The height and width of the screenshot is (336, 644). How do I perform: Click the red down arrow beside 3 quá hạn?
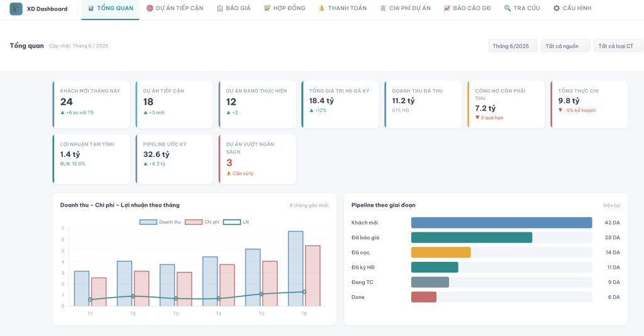click(x=477, y=117)
